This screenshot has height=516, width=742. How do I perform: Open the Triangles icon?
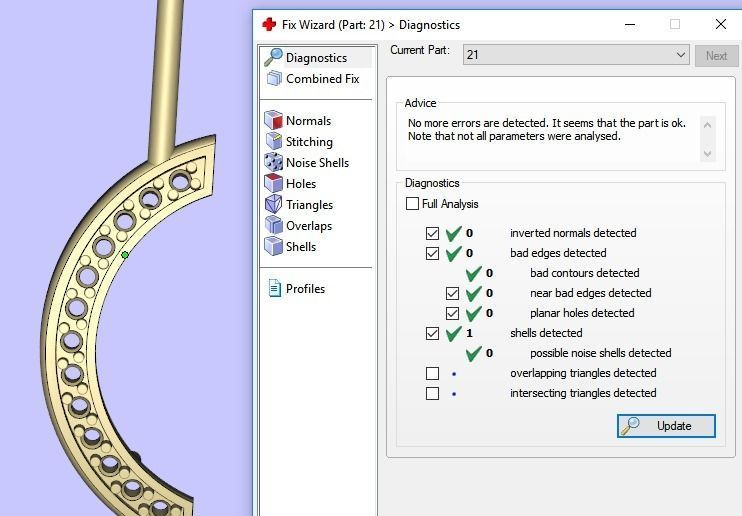[x=274, y=205]
